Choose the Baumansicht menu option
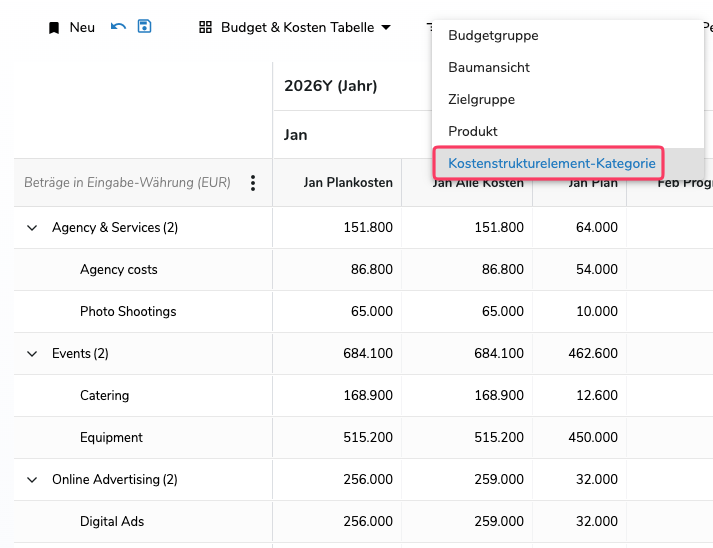The height and width of the screenshot is (548, 713). click(489, 67)
